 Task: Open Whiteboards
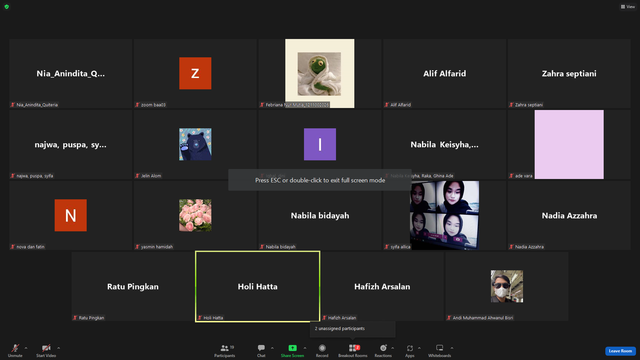click(440, 350)
